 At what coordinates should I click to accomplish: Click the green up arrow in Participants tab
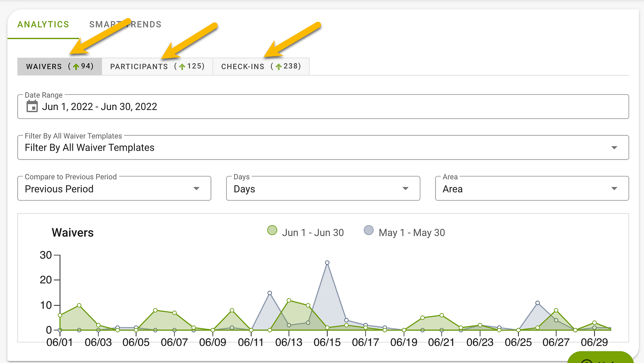(182, 66)
